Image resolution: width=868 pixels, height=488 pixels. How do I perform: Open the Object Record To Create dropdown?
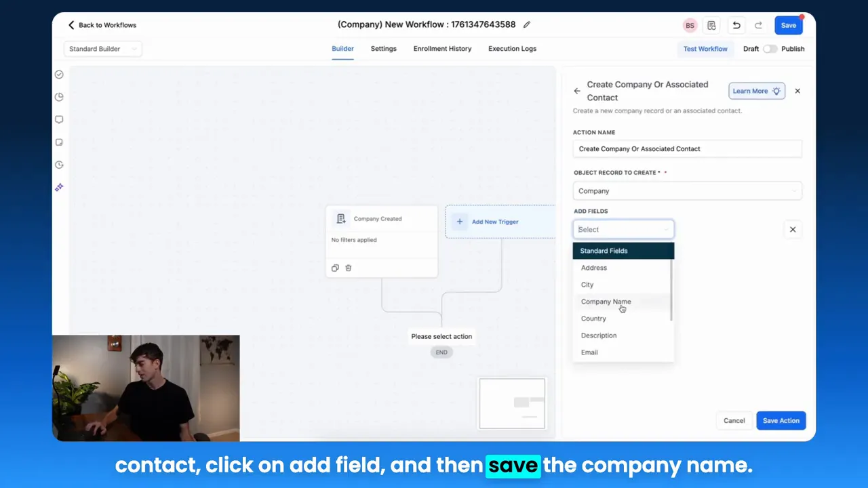[687, 190]
